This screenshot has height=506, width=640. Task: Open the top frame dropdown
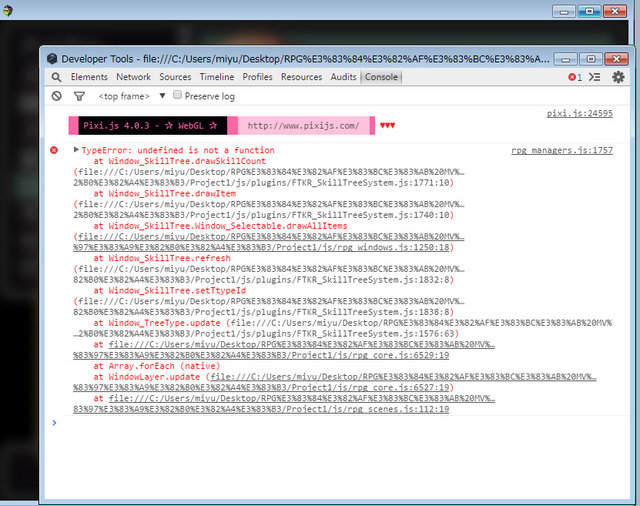tap(131, 96)
